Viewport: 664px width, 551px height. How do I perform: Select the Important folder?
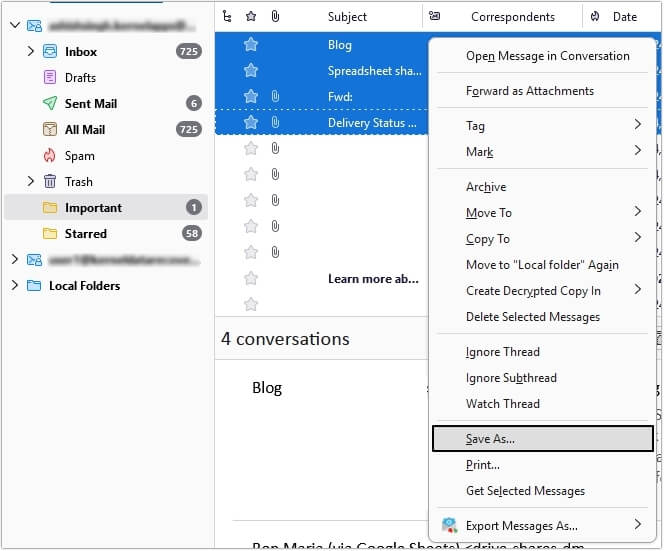[106, 208]
